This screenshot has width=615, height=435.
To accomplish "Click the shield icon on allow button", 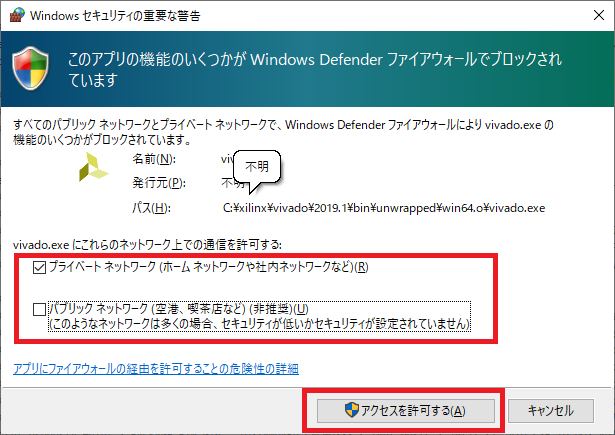I will 351,410.
